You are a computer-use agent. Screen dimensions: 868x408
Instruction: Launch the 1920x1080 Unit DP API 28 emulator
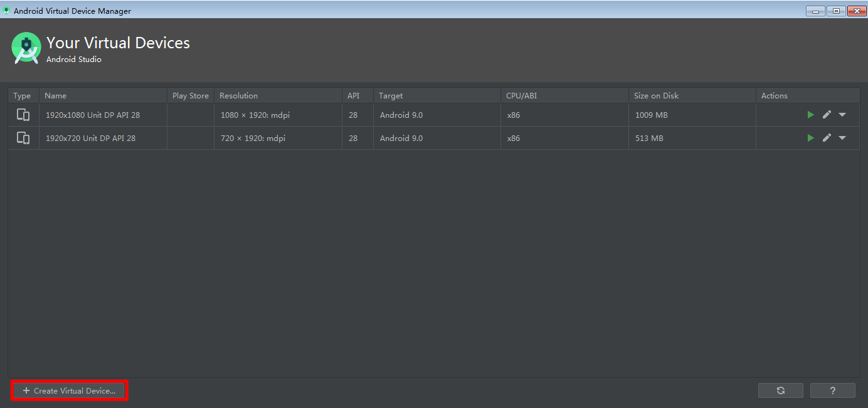[x=811, y=115]
